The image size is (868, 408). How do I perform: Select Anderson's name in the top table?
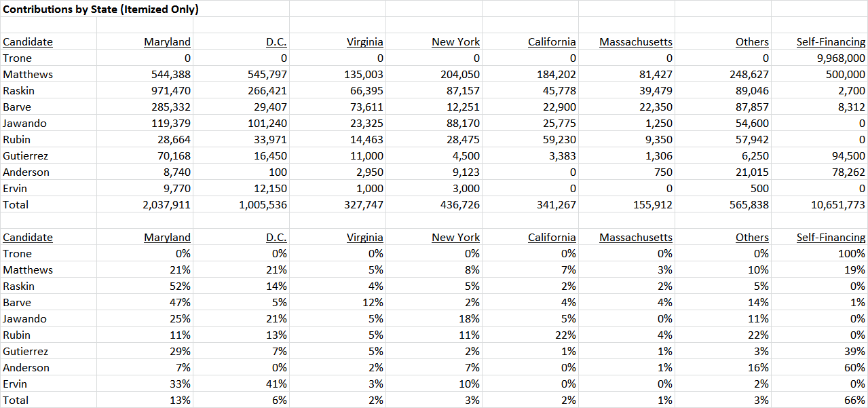[x=26, y=172]
